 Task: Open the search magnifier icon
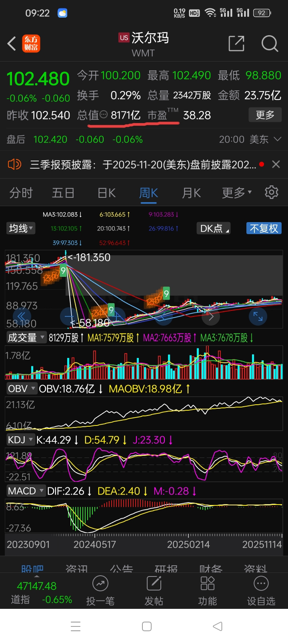coord(270,44)
